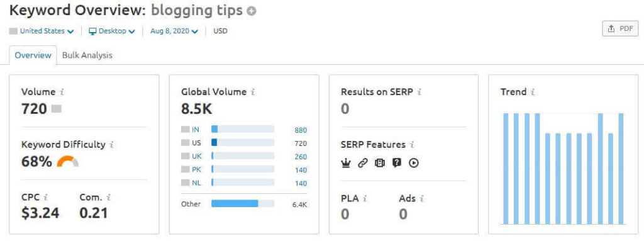The width and height of the screenshot is (644, 241).
Task: Open the Desktop device dropdown
Action: [112, 31]
